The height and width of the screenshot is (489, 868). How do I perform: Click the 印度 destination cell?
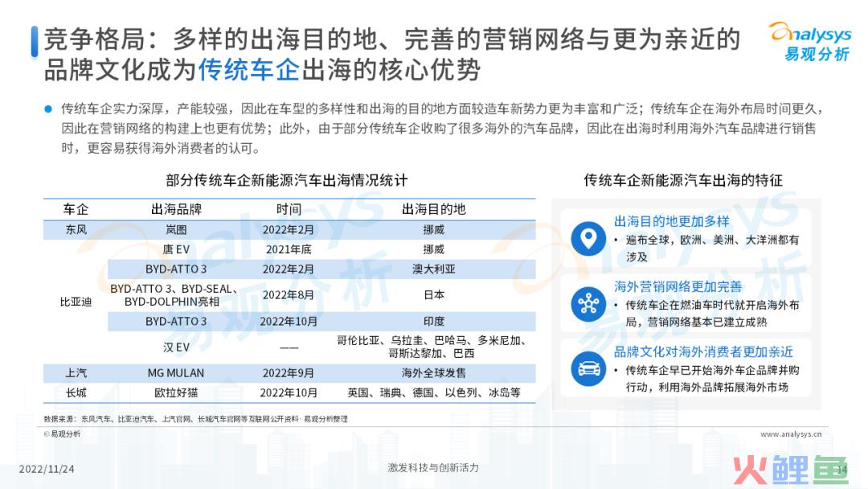(x=433, y=321)
